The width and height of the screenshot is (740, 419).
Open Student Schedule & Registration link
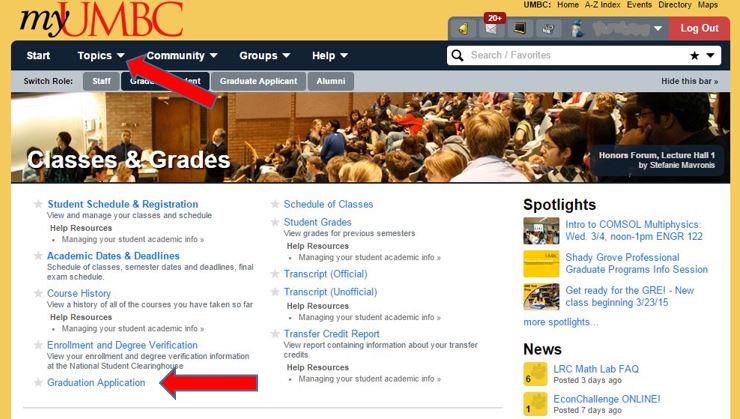pos(123,204)
